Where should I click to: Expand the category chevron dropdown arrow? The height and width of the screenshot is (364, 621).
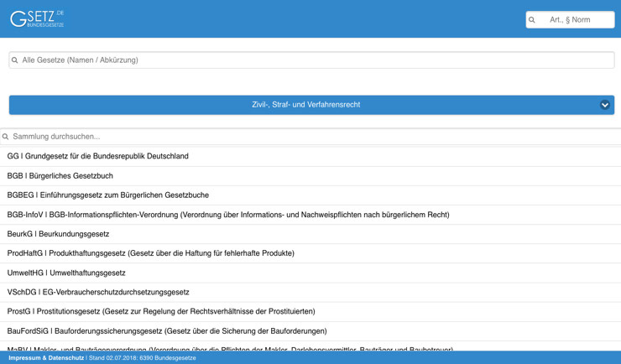604,105
